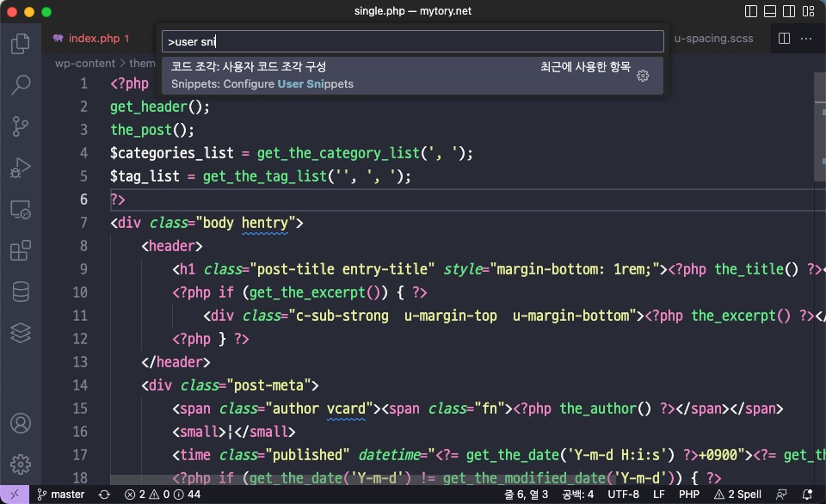826x504 pixels.
Task: Click the keybinding gear on snippets command
Action: coord(643,76)
